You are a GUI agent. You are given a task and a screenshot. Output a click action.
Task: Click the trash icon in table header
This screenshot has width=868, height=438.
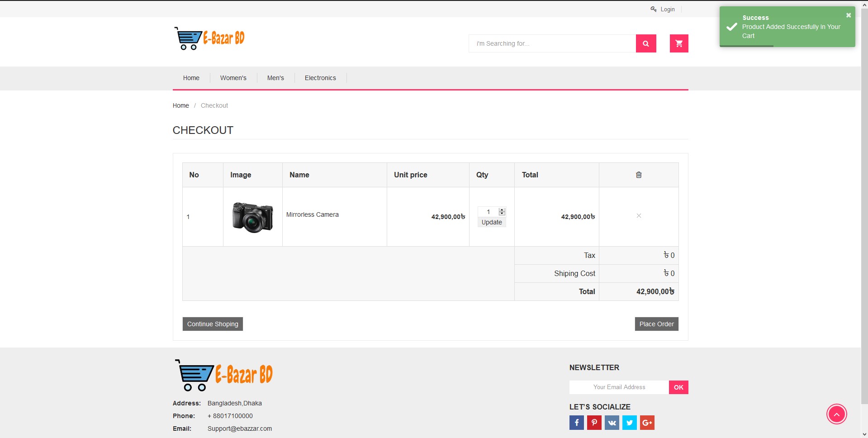(x=639, y=175)
